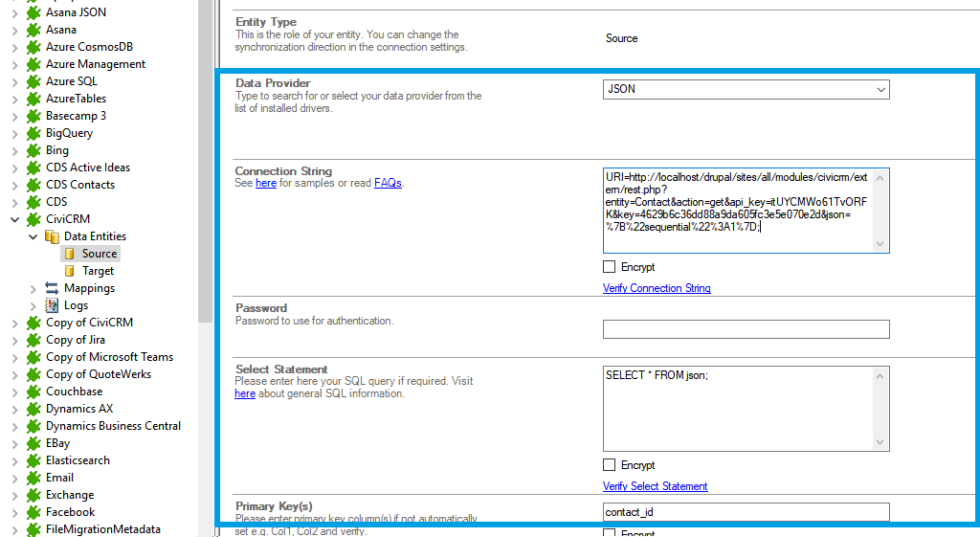Open the FAQs link
Image resolution: width=980 pixels, height=537 pixels.
[x=388, y=183]
